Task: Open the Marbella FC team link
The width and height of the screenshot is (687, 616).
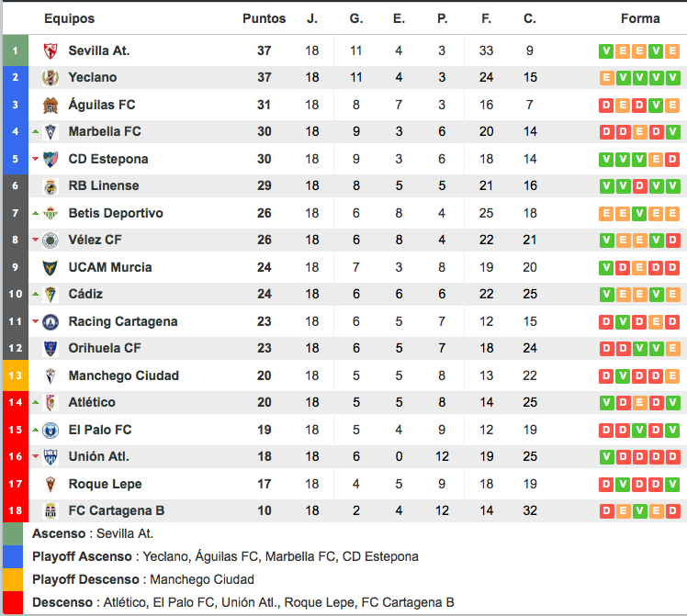Action: (105, 132)
